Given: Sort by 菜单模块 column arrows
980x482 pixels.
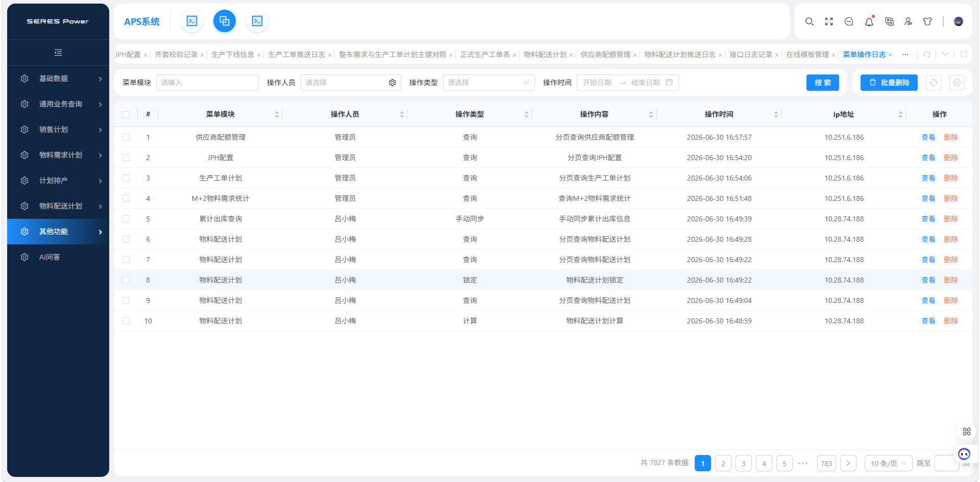Looking at the screenshot, I should point(277,115).
